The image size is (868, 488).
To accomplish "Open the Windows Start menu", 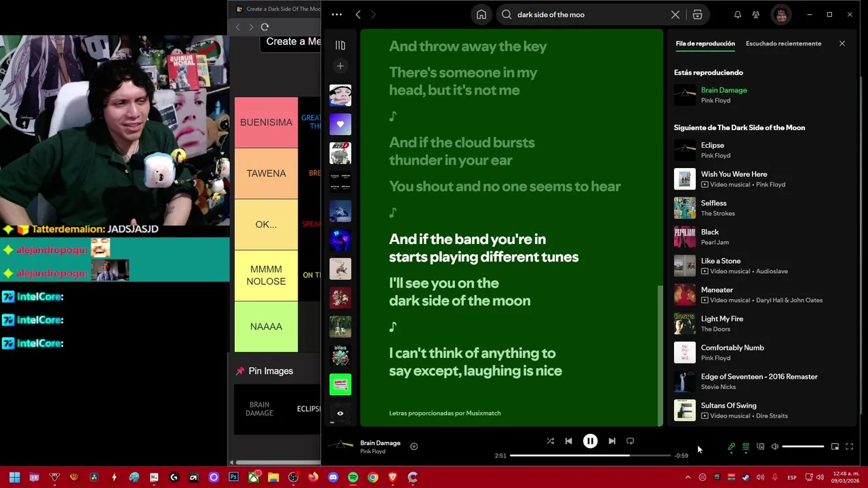I will pyautogui.click(x=14, y=477).
